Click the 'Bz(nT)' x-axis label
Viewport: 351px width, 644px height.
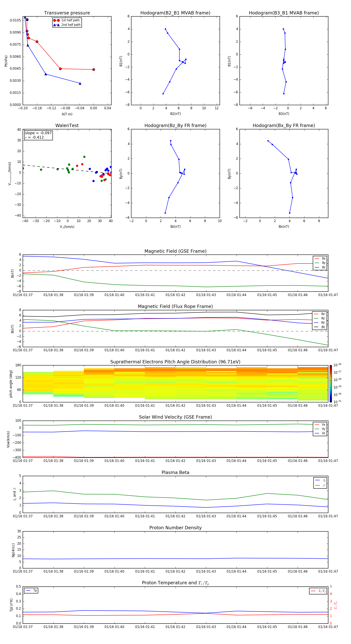coord(175,227)
